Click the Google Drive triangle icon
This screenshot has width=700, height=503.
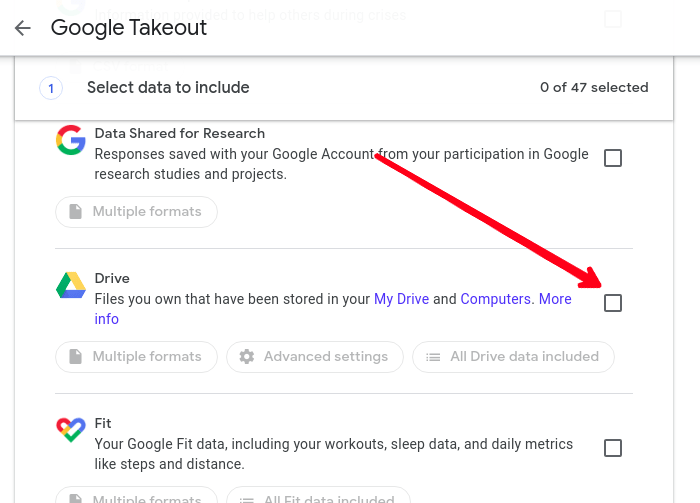(x=71, y=285)
